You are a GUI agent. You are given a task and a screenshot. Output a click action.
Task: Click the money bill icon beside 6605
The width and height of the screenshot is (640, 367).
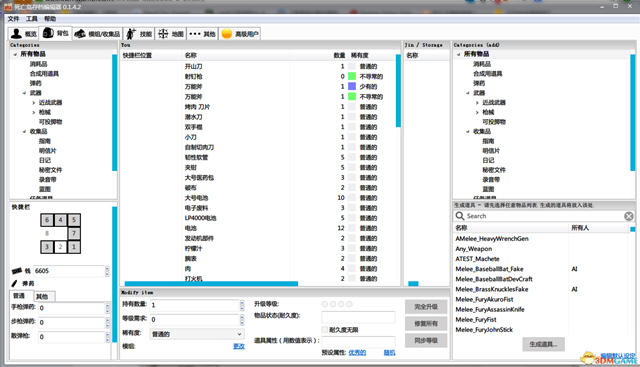(17, 270)
